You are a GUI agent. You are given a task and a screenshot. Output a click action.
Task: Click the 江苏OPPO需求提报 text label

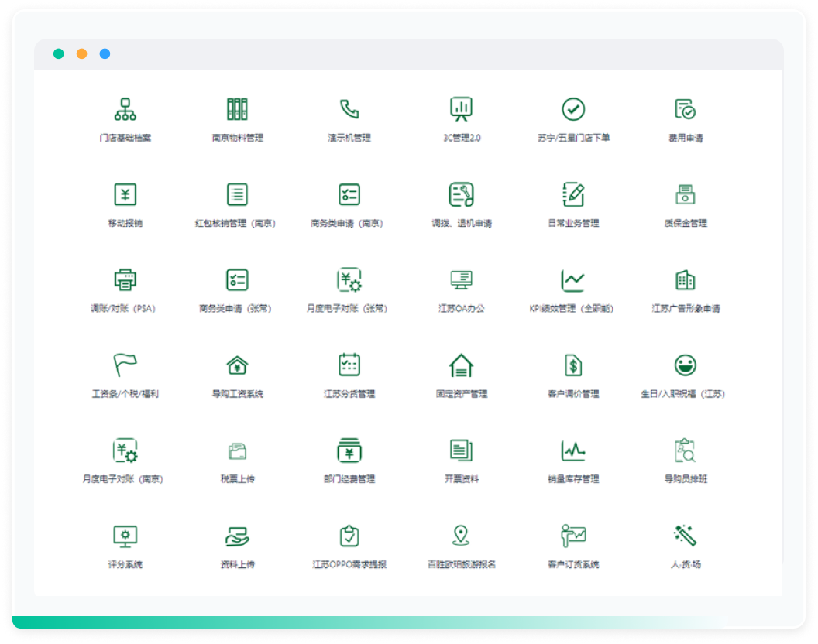(349, 565)
